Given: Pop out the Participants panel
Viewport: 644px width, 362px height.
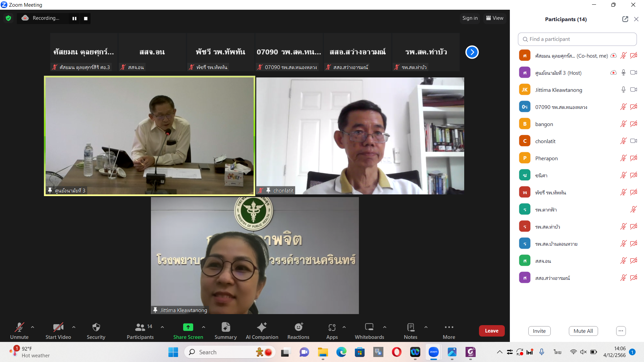Looking at the screenshot, I should point(625,19).
